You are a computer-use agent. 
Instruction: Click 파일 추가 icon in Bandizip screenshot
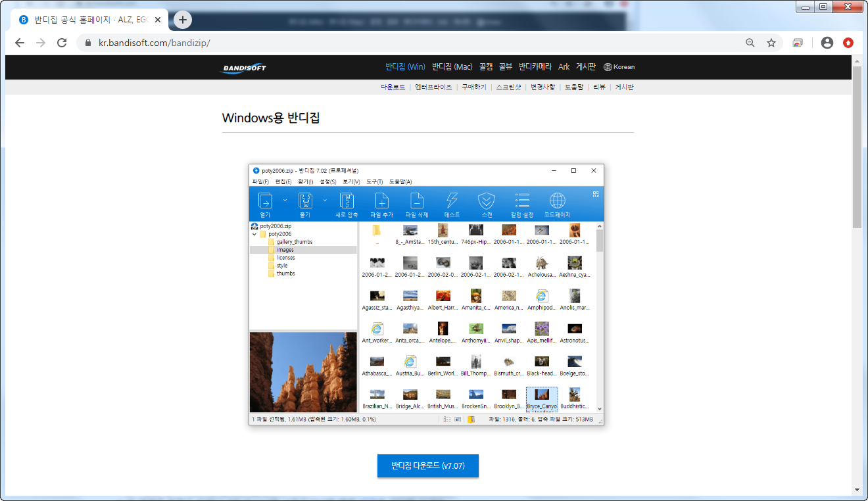pos(381,201)
